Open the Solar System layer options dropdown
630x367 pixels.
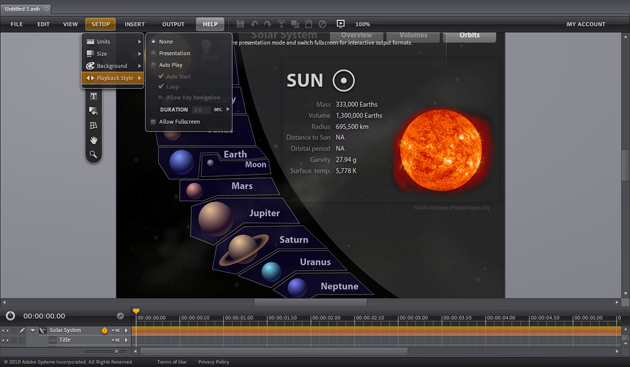(x=116, y=330)
